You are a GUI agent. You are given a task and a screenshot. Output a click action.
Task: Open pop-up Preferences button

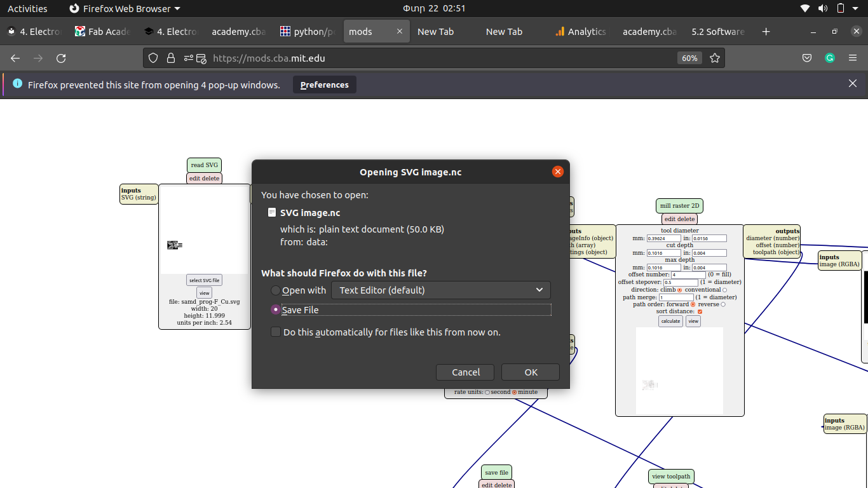pyautogui.click(x=325, y=85)
